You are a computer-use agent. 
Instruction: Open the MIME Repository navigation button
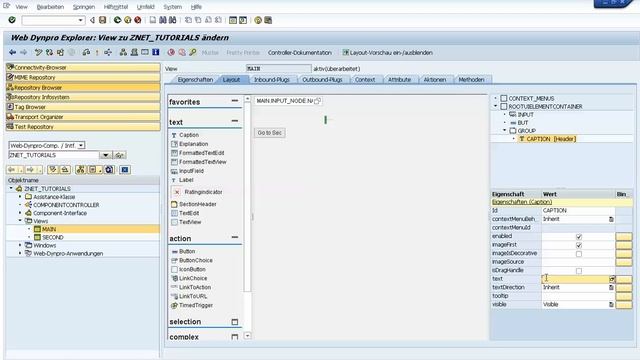click(x=83, y=77)
